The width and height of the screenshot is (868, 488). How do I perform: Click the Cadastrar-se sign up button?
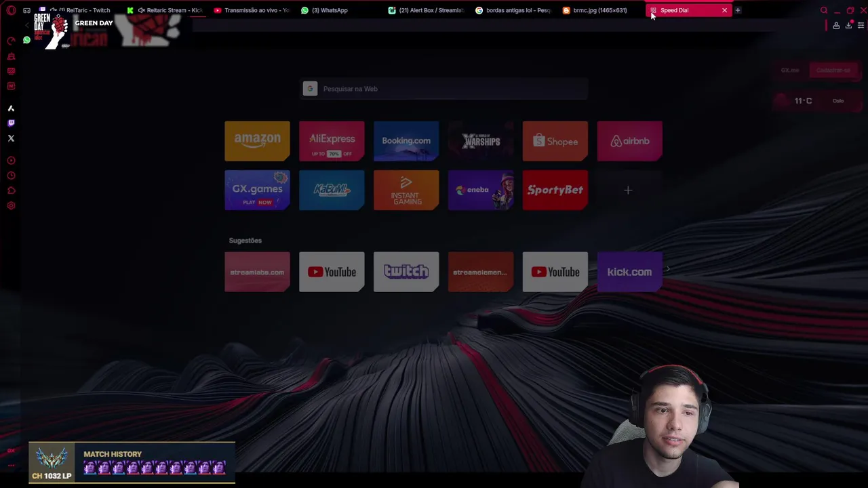click(833, 70)
